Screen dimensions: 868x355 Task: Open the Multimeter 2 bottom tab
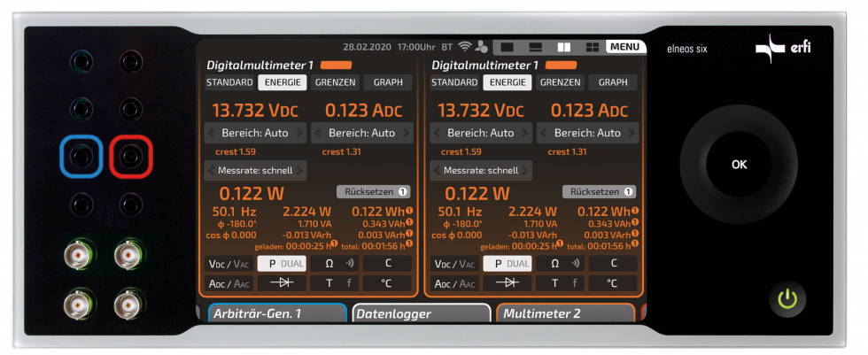pyautogui.click(x=566, y=313)
